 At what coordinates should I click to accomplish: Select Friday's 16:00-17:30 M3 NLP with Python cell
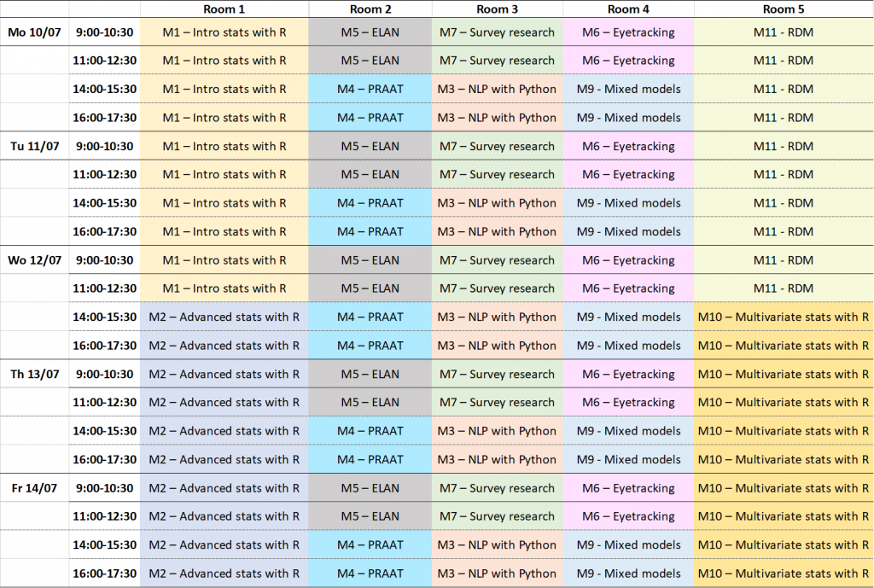click(x=497, y=573)
